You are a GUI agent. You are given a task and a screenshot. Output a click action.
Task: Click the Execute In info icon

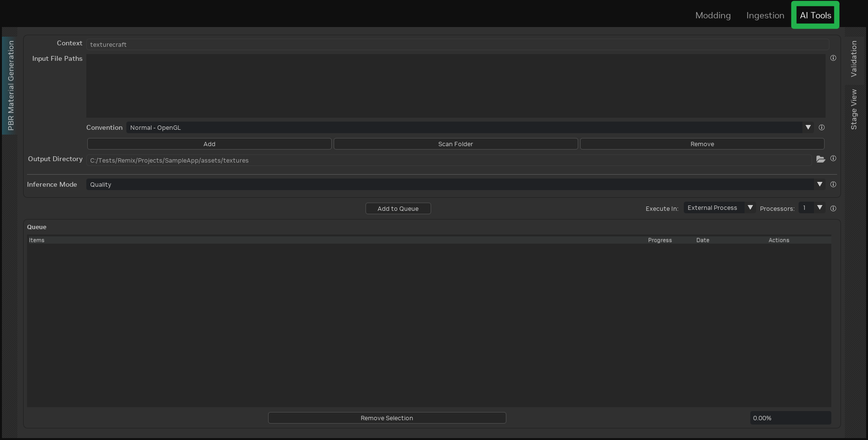(833, 208)
